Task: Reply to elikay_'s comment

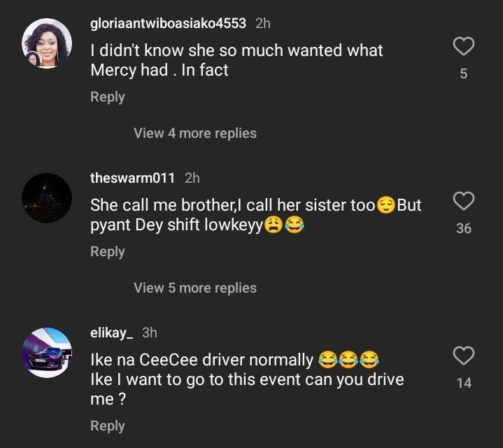Action: tap(107, 426)
